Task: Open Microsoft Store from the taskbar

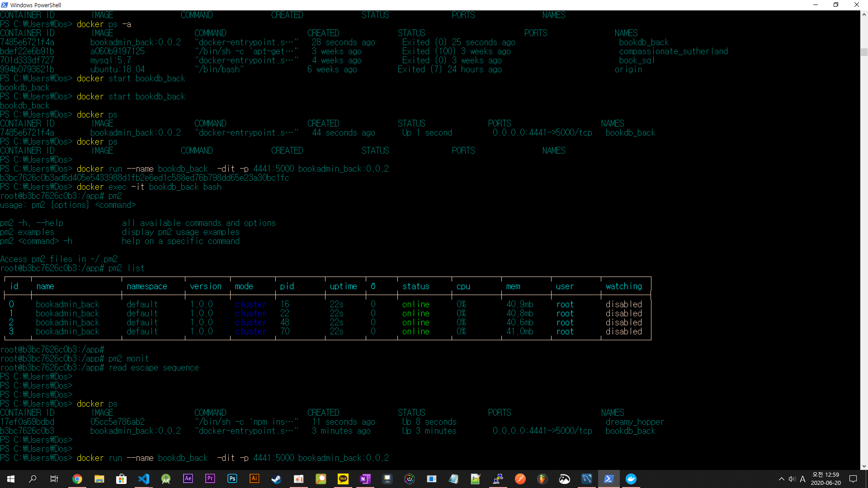Action: 122,479
